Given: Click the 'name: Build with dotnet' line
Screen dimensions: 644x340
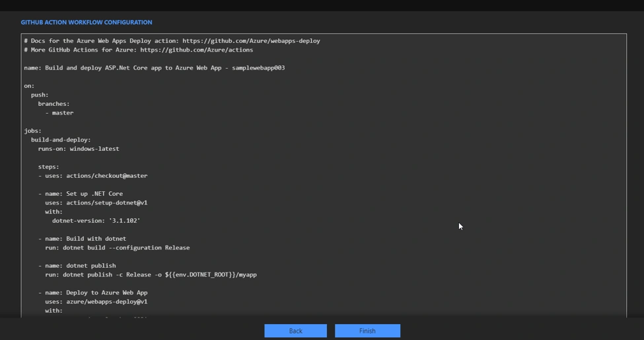Looking at the screenshot, I should pyautogui.click(x=82, y=239).
